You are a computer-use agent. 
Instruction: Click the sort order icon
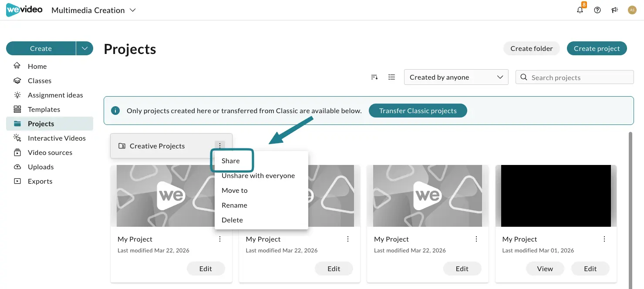coord(374,77)
